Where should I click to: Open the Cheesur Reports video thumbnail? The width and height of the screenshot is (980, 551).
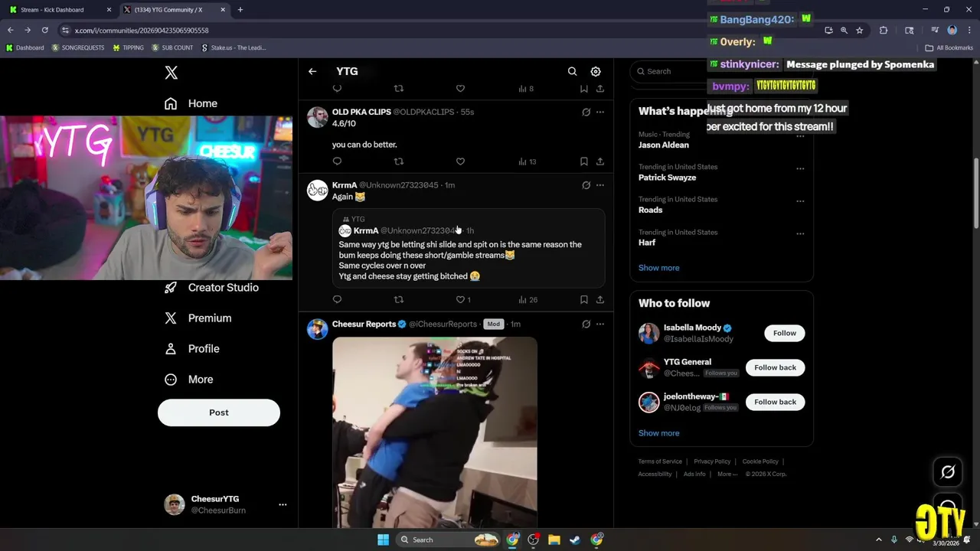435,432
